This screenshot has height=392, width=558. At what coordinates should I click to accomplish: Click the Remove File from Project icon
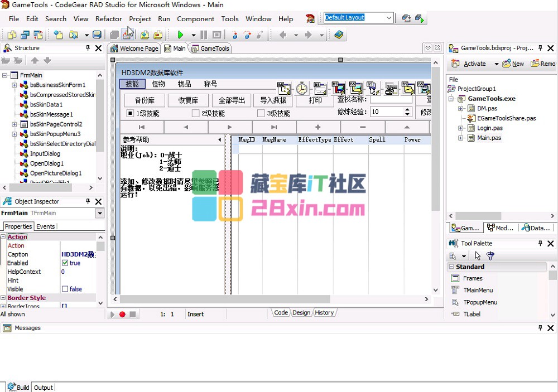click(x=158, y=35)
